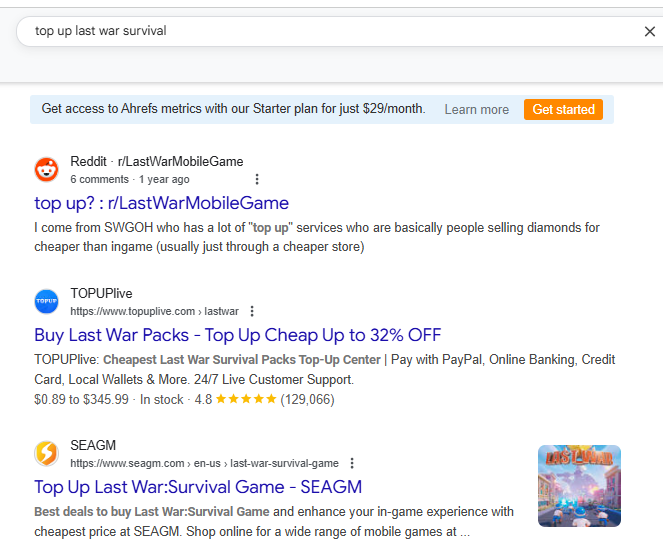
Task: Click the Learn more link
Action: pyautogui.click(x=477, y=110)
